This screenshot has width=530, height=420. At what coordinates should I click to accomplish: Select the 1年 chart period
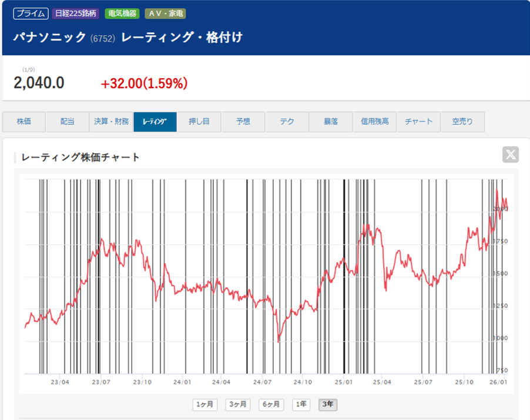tap(301, 405)
